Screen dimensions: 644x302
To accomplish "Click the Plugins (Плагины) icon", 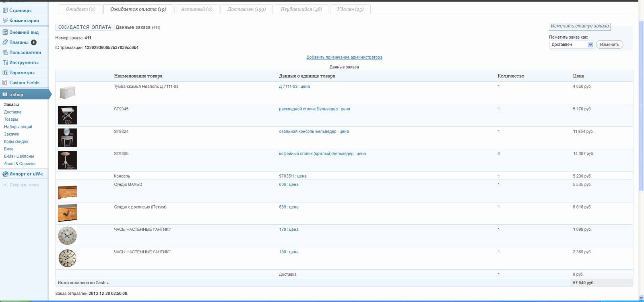I will (x=5, y=42).
